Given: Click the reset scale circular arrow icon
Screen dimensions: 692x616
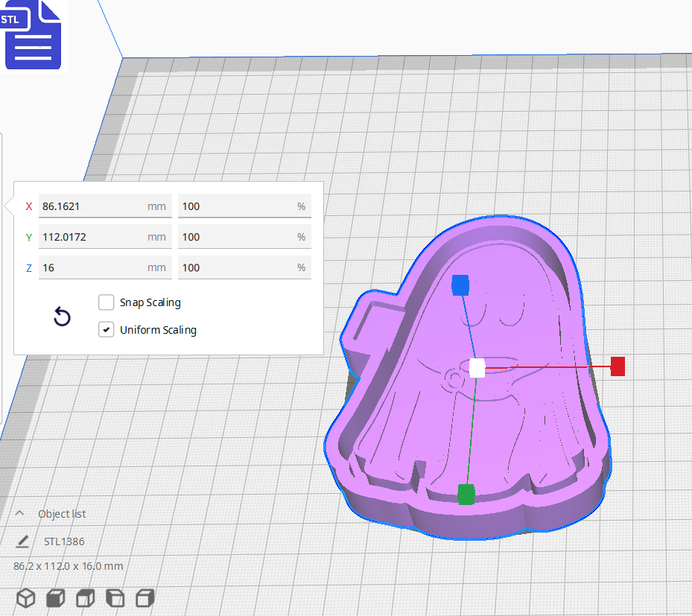Looking at the screenshot, I should 62,317.
